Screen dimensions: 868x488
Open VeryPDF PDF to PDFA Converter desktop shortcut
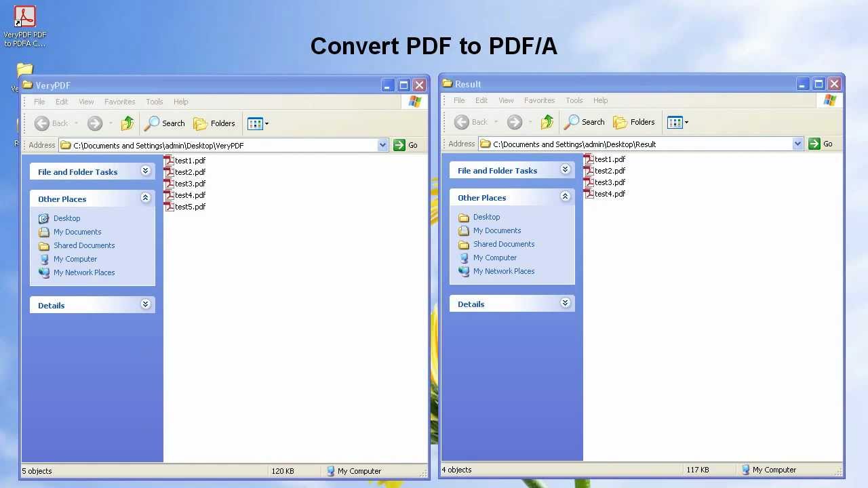point(25,26)
